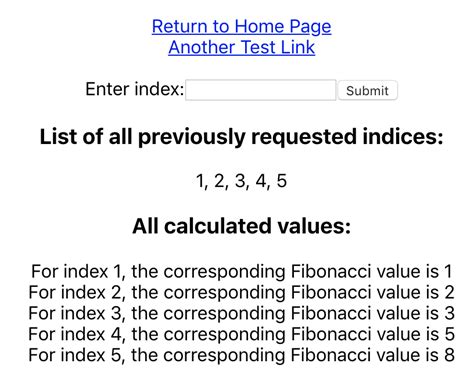Click number 1 in requested indices list
474x374 pixels.
[x=200, y=181]
